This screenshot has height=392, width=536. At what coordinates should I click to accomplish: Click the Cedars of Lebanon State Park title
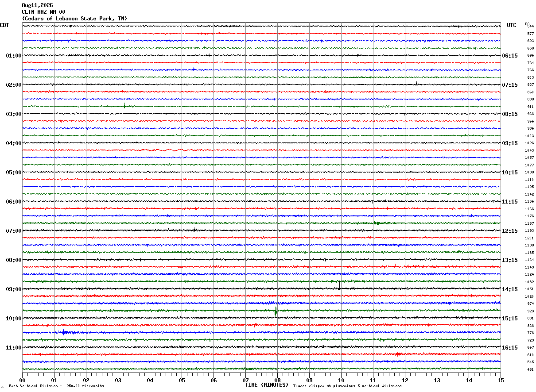pyautogui.click(x=74, y=19)
